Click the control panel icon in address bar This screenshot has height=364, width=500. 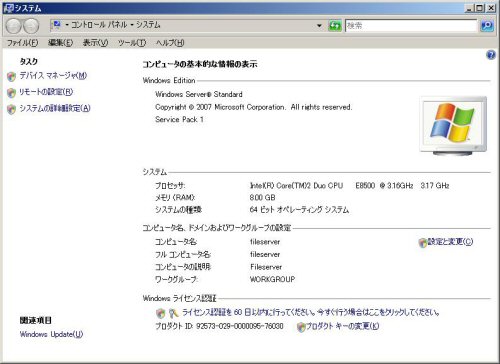point(57,25)
